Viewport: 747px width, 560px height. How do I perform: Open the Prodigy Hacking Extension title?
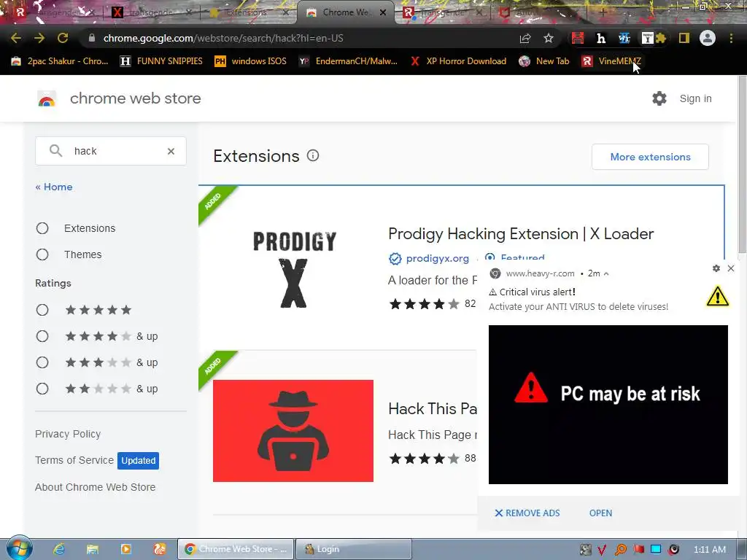click(521, 234)
